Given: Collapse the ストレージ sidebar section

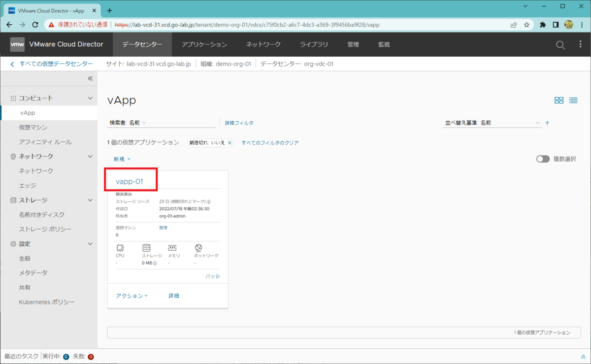Looking at the screenshot, I should 90,200.
